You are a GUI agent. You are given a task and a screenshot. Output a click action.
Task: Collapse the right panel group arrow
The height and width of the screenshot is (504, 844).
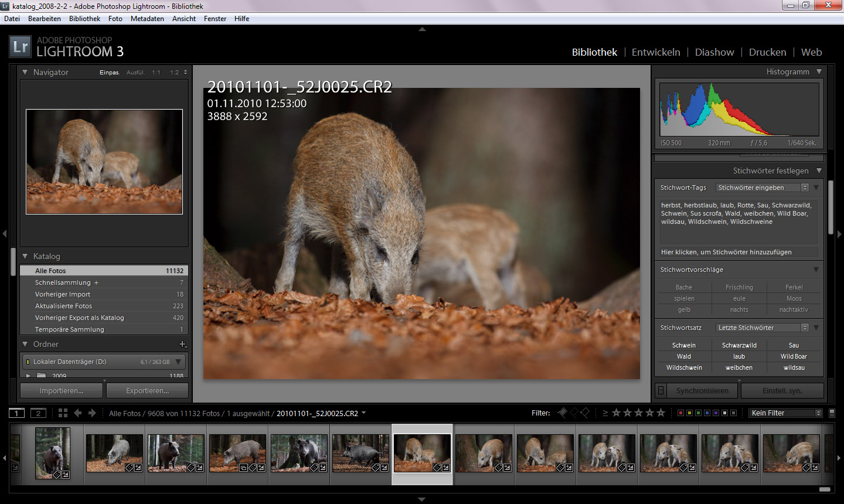coord(839,233)
